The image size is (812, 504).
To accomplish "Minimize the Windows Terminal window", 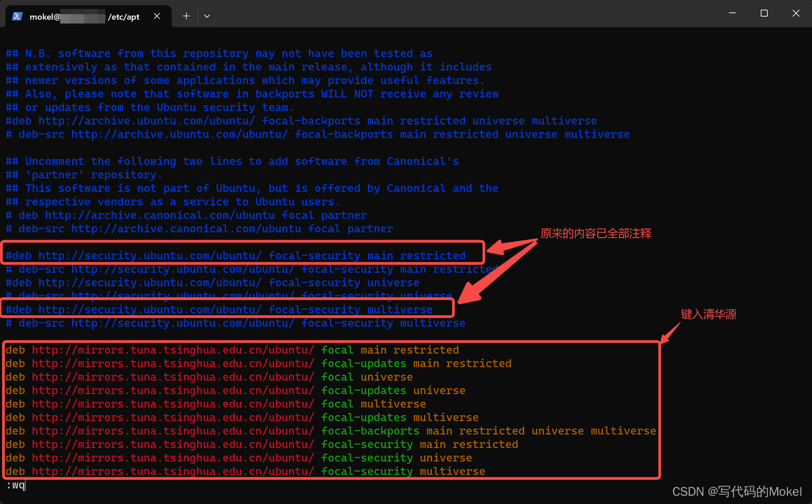I will click(x=733, y=13).
